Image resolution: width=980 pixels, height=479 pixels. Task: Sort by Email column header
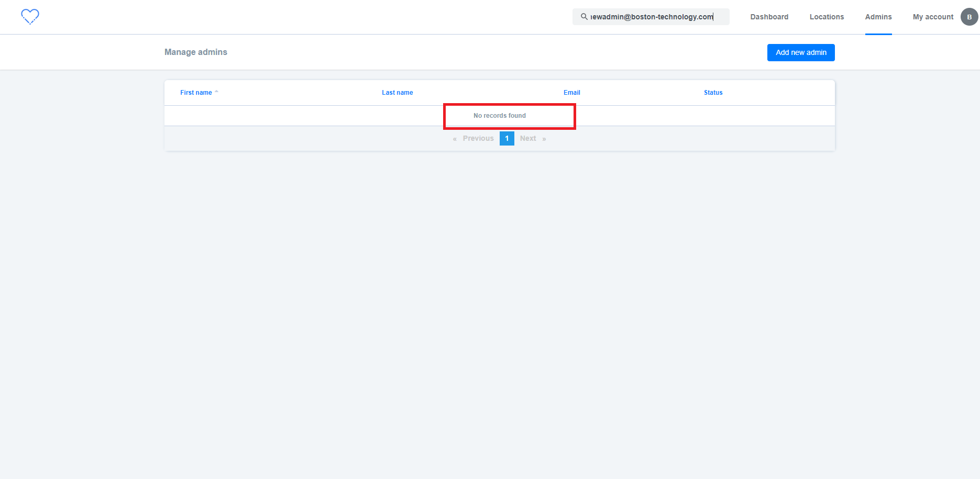pyautogui.click(x=571, y=93)
